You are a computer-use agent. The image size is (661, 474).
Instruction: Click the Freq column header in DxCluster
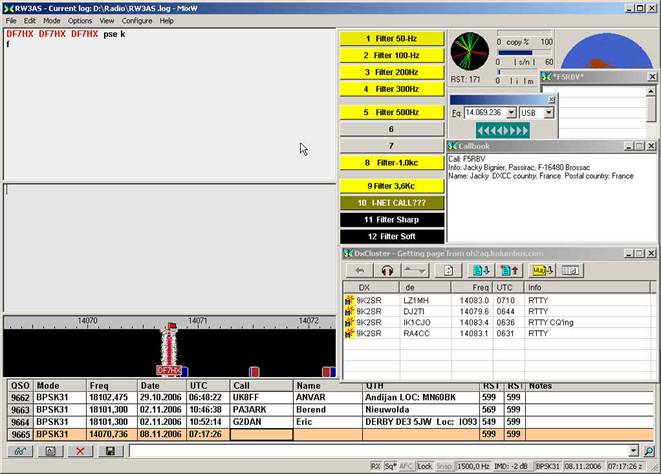472,287
